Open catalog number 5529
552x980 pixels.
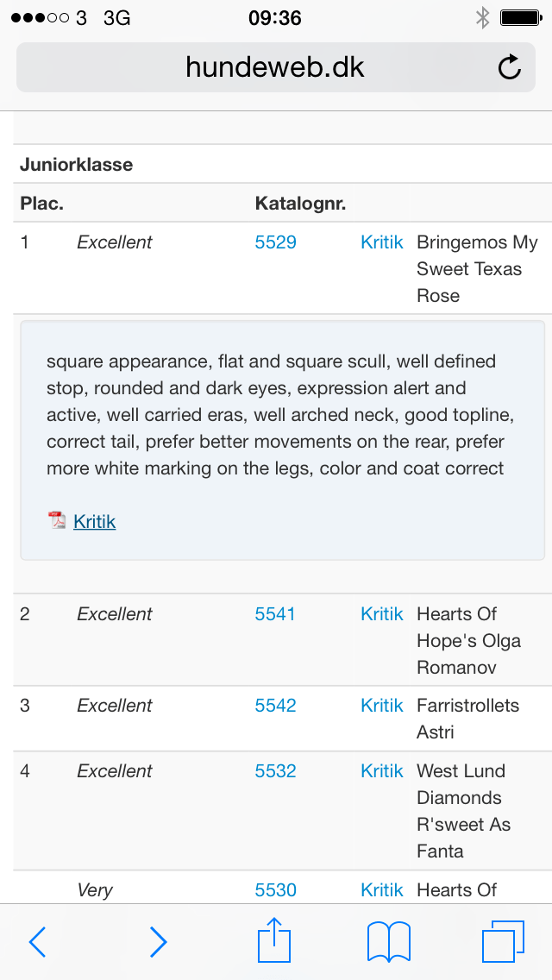click(275, 242)
